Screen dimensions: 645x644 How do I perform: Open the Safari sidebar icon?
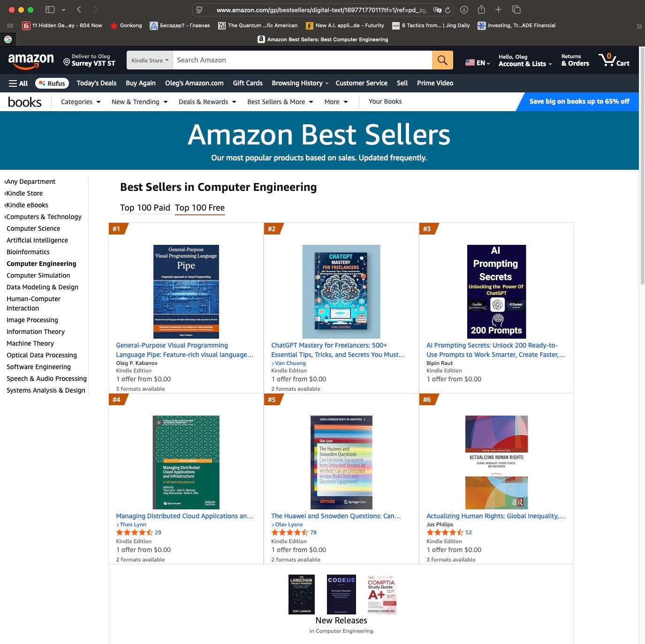(x=50, y=9)
